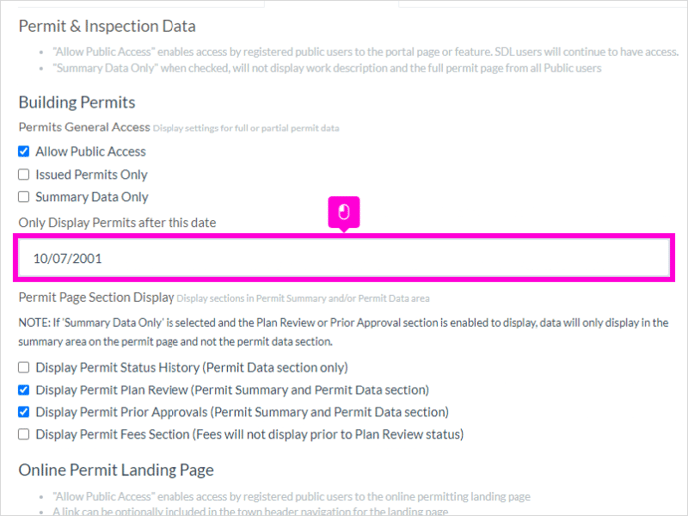This screenshot has width=688, height=516.
Task: Click 'Only Display Permits after this date' label
Action: coord(117,222)
